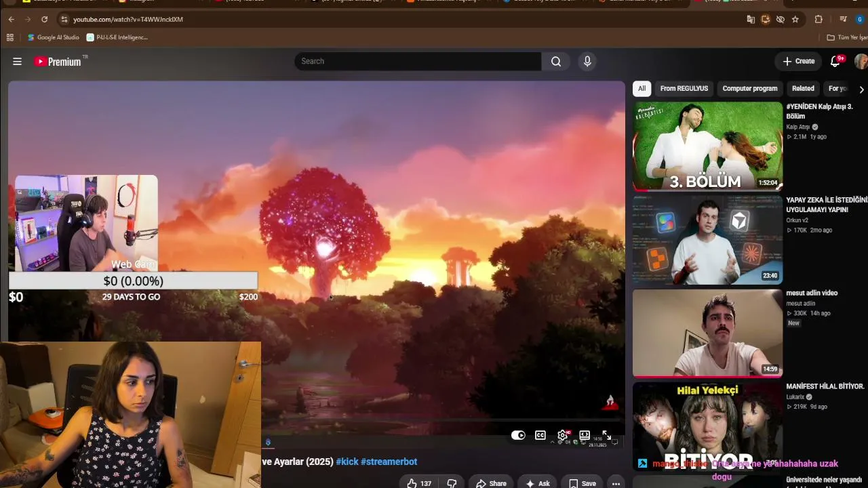
Task: Open the Lukarix channel name
Action: click(x=795, y=397)
